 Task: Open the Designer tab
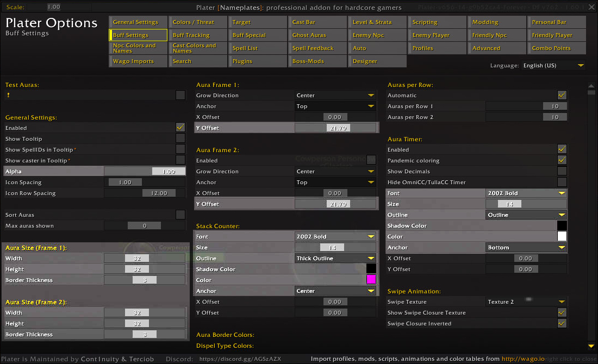point(377,61)
